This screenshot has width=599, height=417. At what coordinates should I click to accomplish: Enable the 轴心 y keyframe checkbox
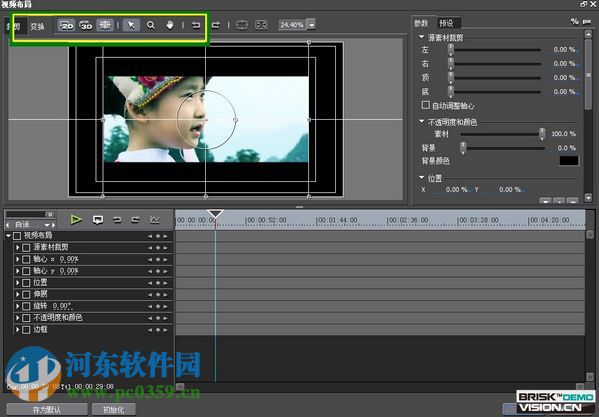[x=26, y=271]
